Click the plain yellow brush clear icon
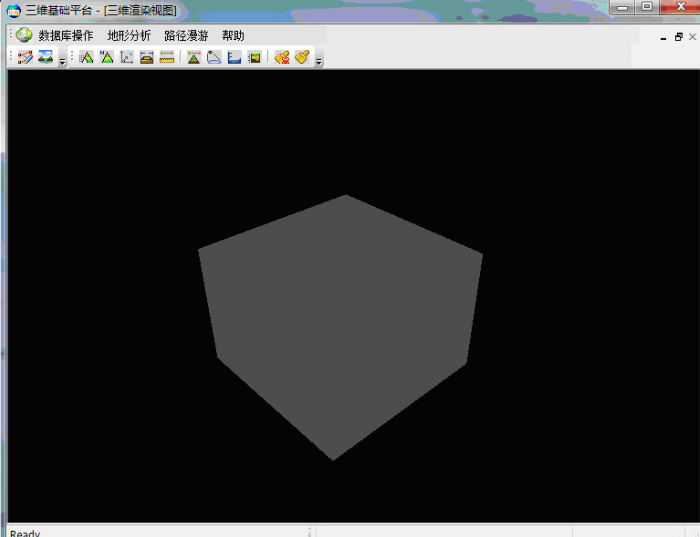Image resolution: width=700 pixels, height=537 pixels. pos(302,57)
